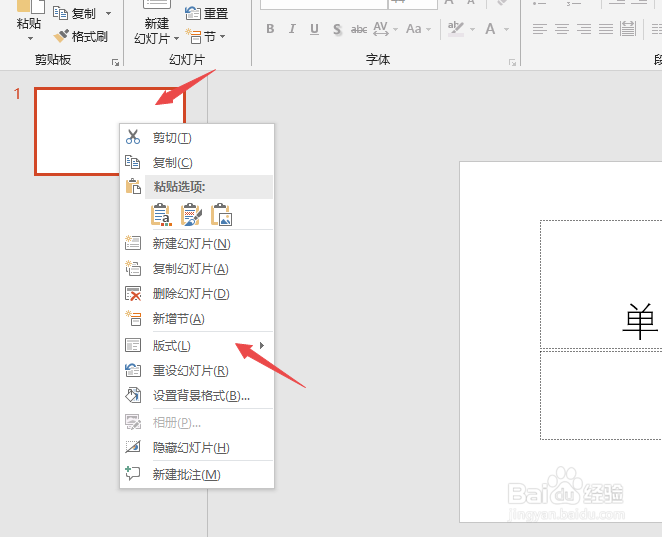This screenshot has height=537, width=662.
Task: Click the AV character spacing icon
Action: click(381, 29)
